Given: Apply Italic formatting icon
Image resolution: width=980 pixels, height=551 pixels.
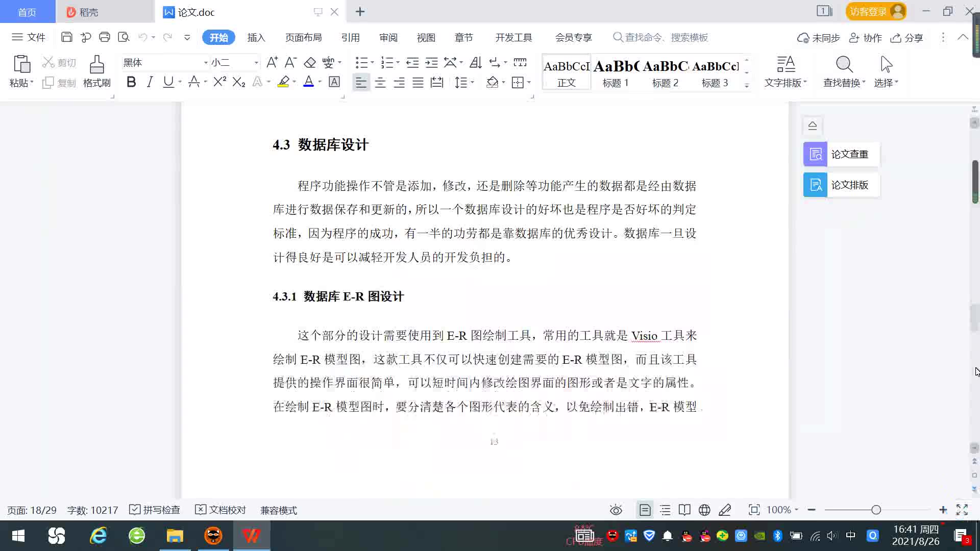Looking at the screenshot, I should (x=150, y=82).
